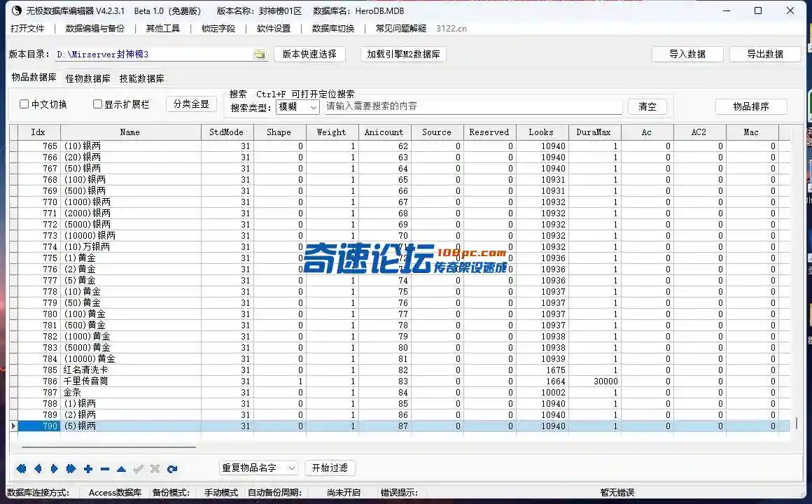Expand the 重复物品名字 filter dropdown
Viewport: 812px width, 504px height.
pyautogui.click(x=258, y=468)
